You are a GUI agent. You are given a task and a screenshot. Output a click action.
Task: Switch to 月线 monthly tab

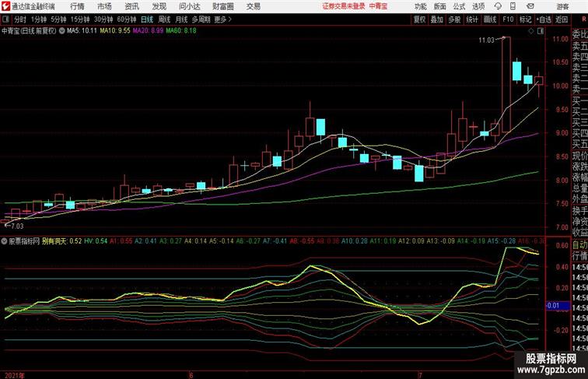point(181,19)
